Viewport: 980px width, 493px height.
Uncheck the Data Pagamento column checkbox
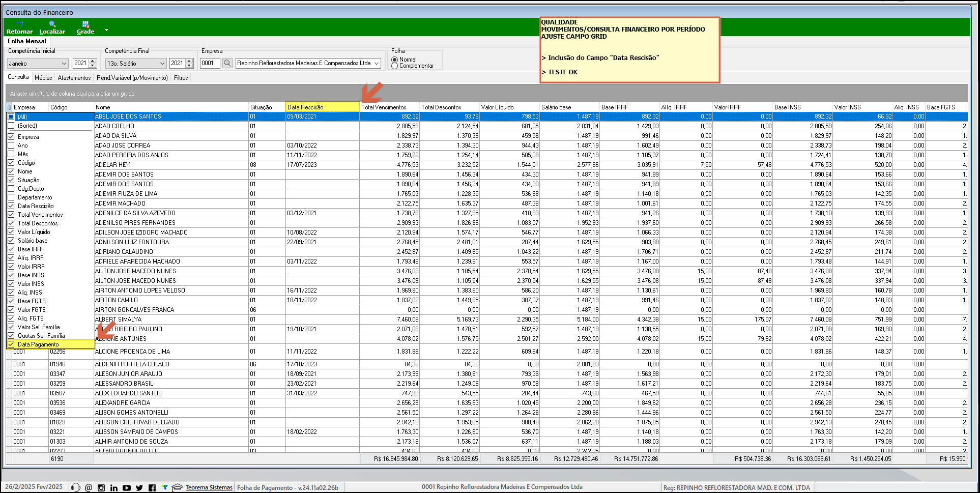(11, 344)
